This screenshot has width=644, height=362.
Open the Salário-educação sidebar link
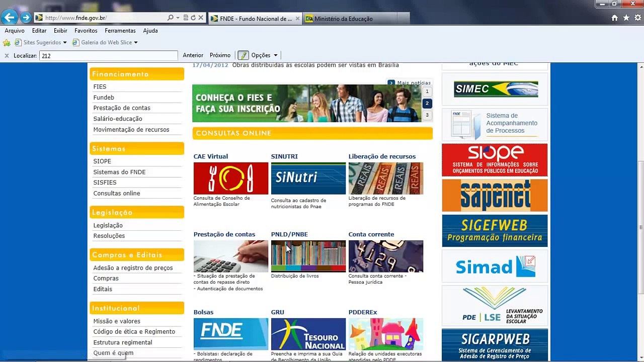118,119
